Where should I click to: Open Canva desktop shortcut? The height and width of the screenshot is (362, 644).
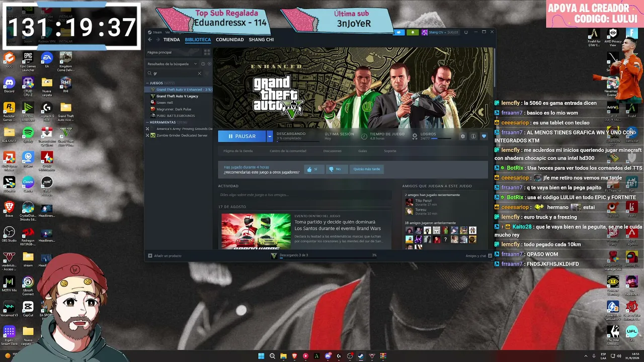tap(28, 184)
